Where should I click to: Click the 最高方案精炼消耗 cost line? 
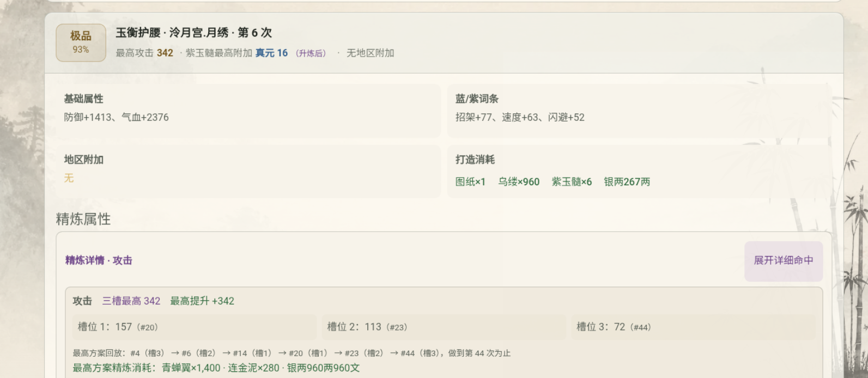[216, 368]
